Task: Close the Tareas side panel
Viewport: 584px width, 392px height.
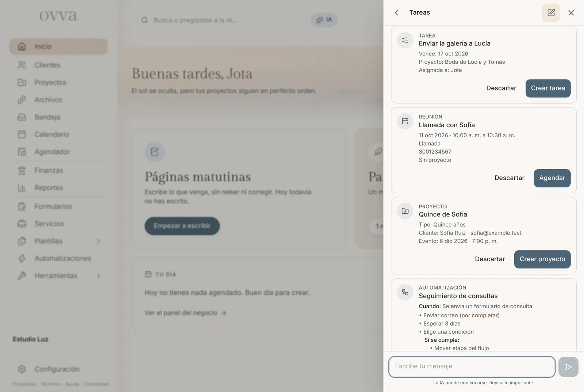Action: [x=571, y=13]
